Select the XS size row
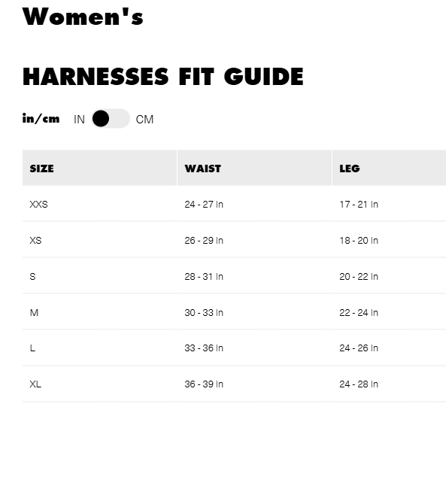Screen dimensions: 446x504 coord(234,240)
